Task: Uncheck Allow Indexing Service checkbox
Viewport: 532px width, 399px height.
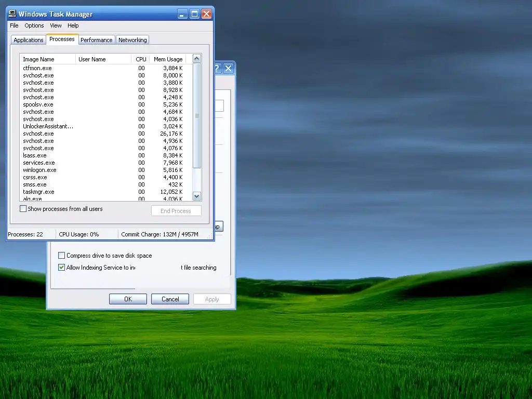Action: click(x=61, y=268)
